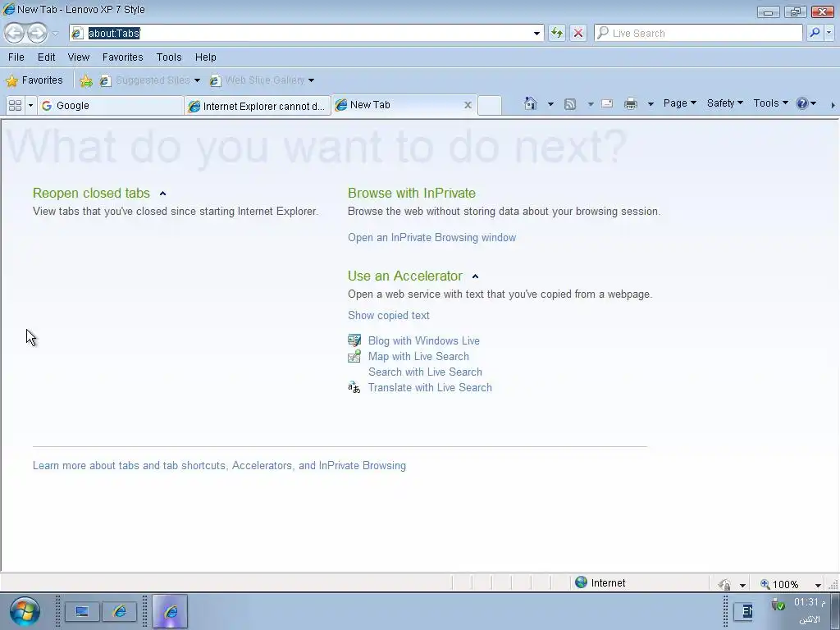Click Search with Live Search accelerator
The width and height of the screenshot is (840, 630).
click(x=425, y=372)
